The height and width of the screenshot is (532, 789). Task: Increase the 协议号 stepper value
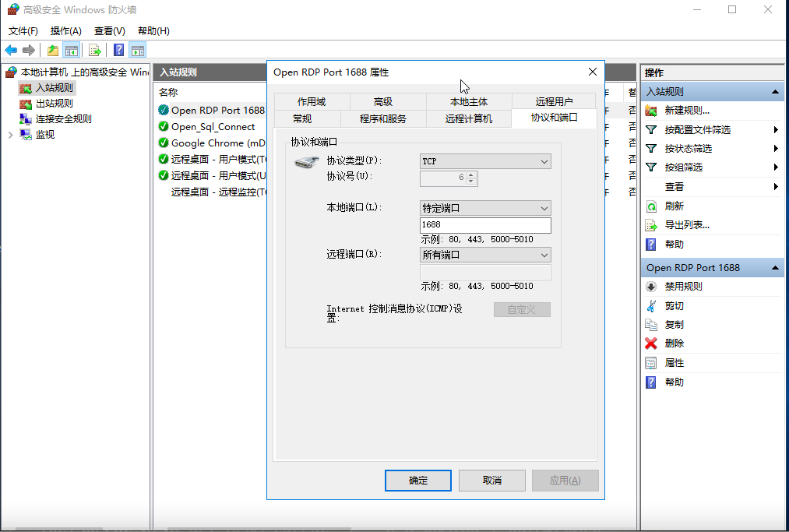coord(471,174)
